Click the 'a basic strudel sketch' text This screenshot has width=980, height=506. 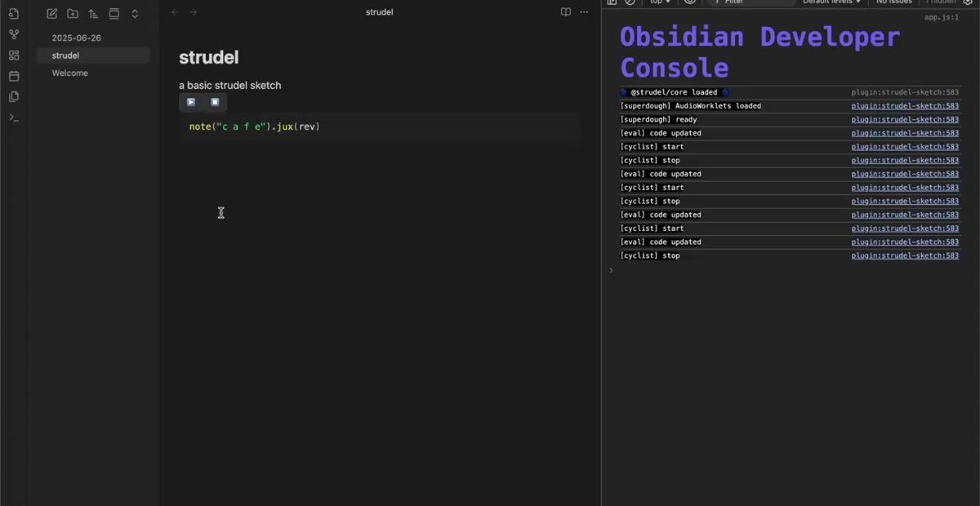[x=230, y=85]
